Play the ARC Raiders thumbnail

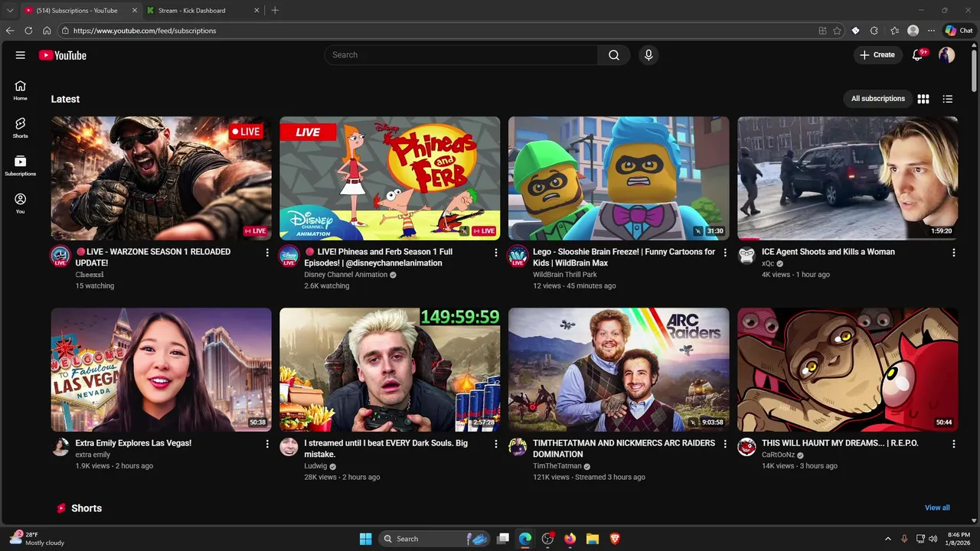pyautogui.click(x=619, y=370)
